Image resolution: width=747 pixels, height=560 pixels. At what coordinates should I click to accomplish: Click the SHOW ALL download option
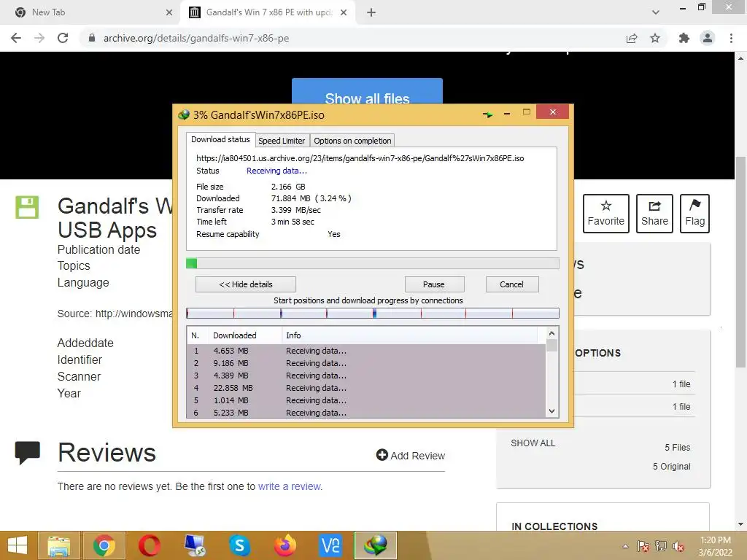pos(533,443)
